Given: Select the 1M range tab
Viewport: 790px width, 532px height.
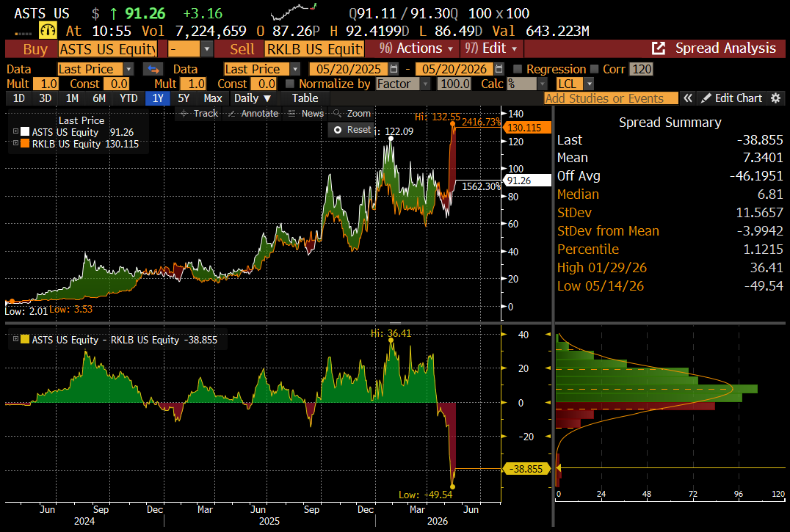Looking at the screenshot, I should [72, 98].
